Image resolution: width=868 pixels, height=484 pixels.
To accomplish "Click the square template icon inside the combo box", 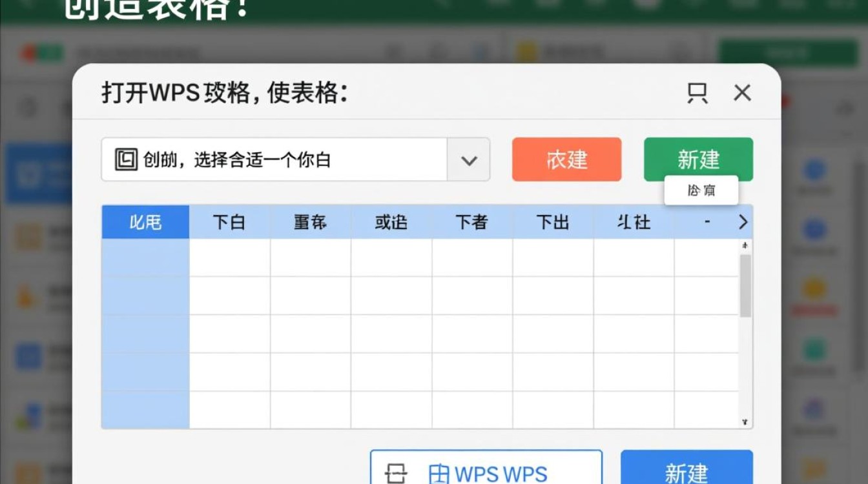I will click(126, 159).
